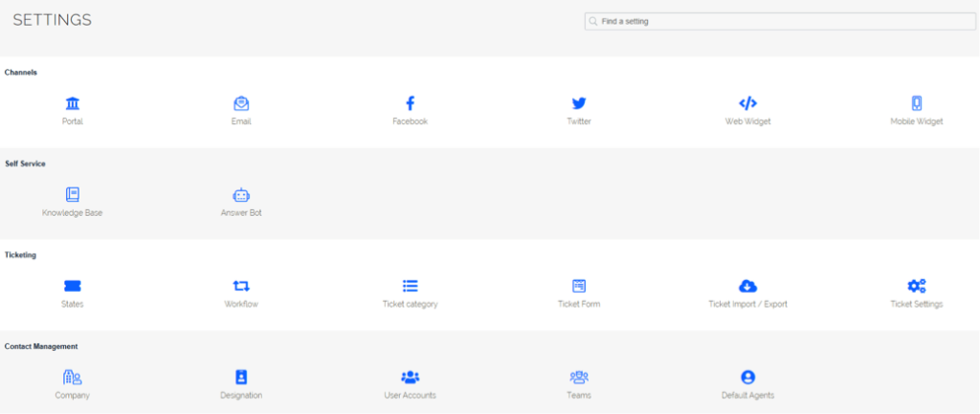The image size is (980, 414).
Task: Open the Designation badge icon
Action: pos(241,377)
